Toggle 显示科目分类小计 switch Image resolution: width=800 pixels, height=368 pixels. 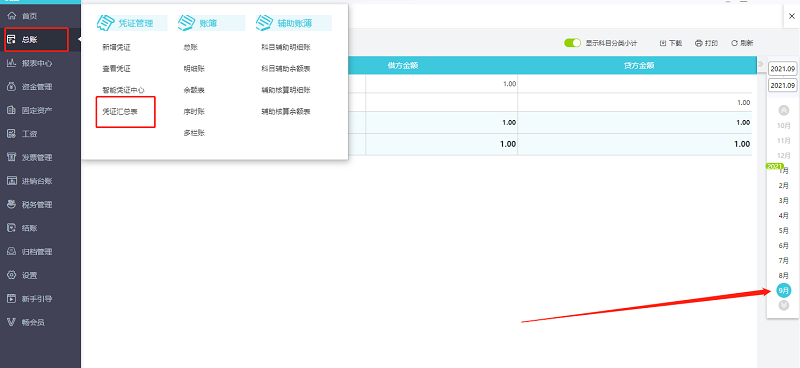(x=572, y=43)
